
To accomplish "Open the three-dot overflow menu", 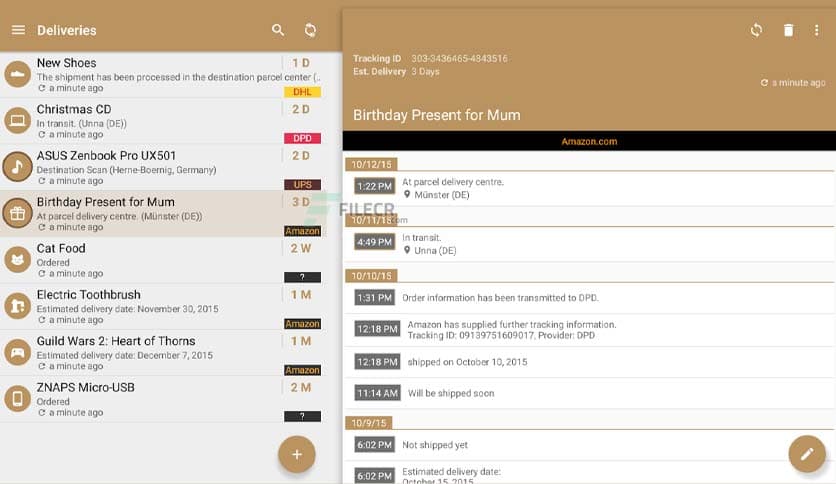I will point(816,30).
